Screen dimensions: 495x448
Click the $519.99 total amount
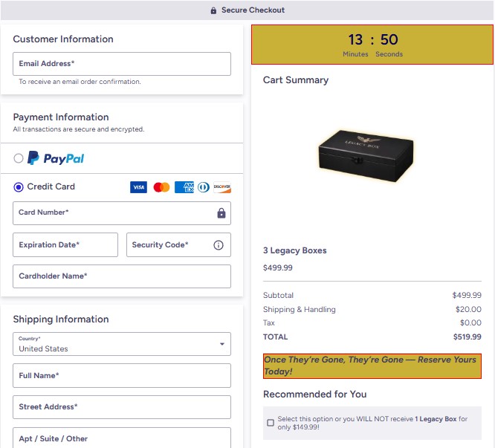[x=467, y=337]
